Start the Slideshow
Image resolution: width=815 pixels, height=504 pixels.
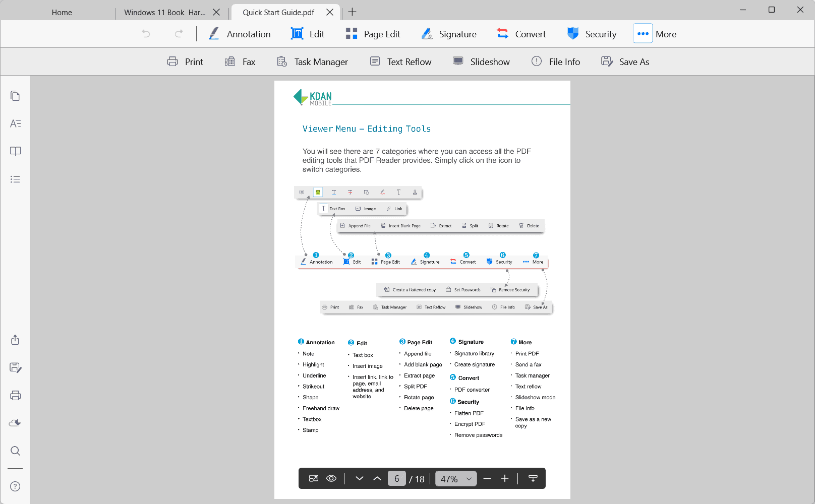pos(481,61)
